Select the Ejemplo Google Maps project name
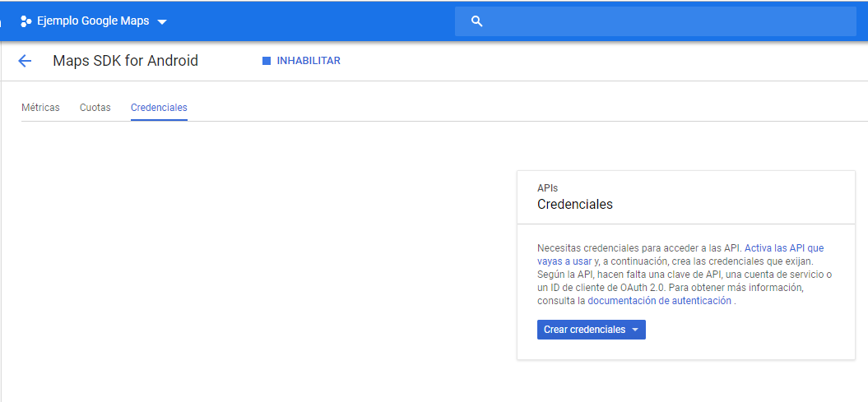 93,21
